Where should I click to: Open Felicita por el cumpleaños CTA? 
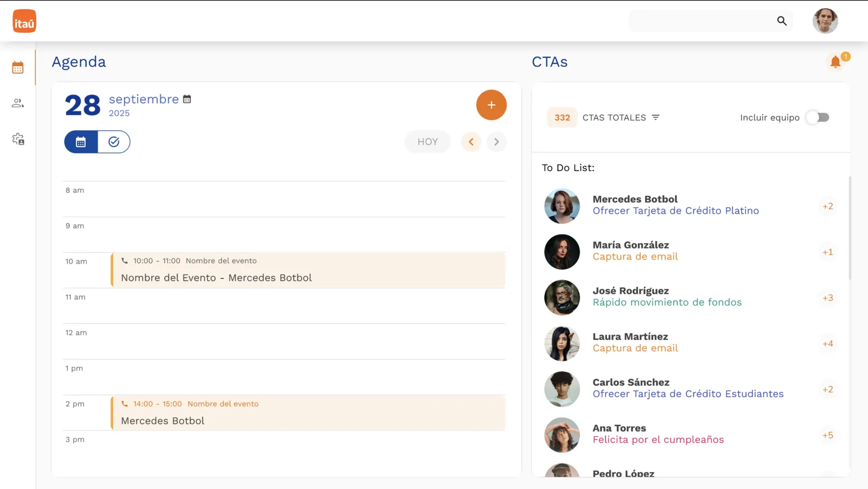coord(658,440)
